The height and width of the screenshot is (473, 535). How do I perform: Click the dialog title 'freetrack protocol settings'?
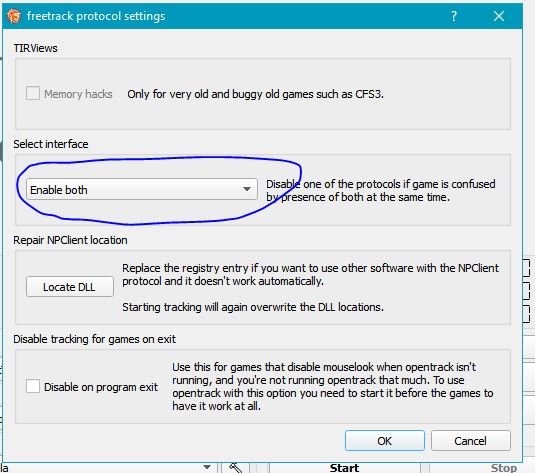[96, 16]
